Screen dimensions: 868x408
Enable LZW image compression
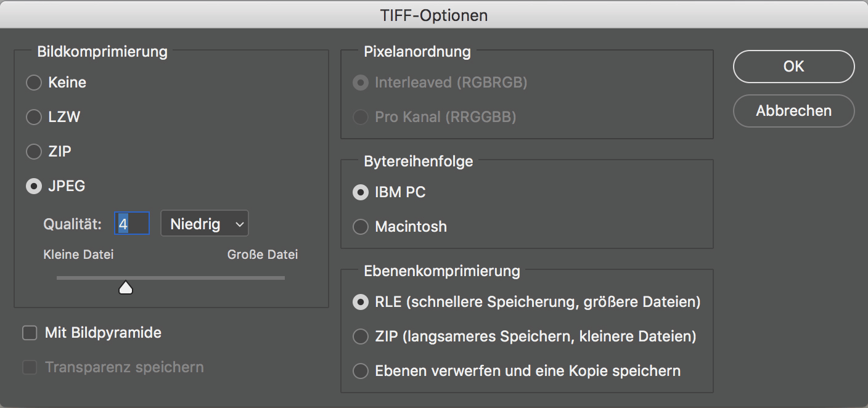(x=34, y=116)
